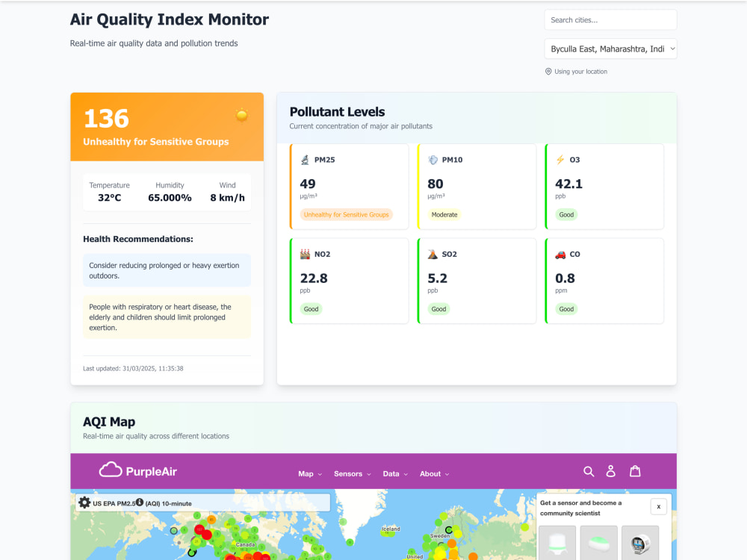Screen dimensions: 747x560
Task: Click the location pin icon
Action: coord(548,72)
